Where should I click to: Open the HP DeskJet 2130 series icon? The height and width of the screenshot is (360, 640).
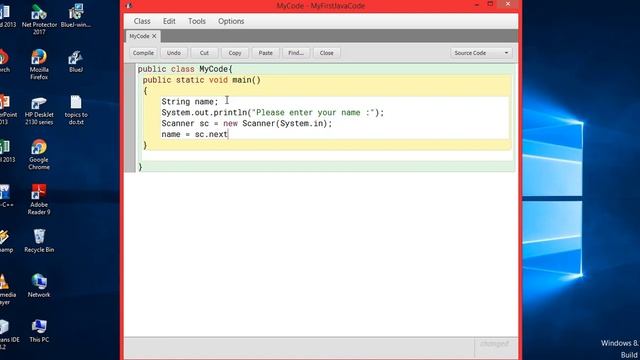tap(39, 110)
